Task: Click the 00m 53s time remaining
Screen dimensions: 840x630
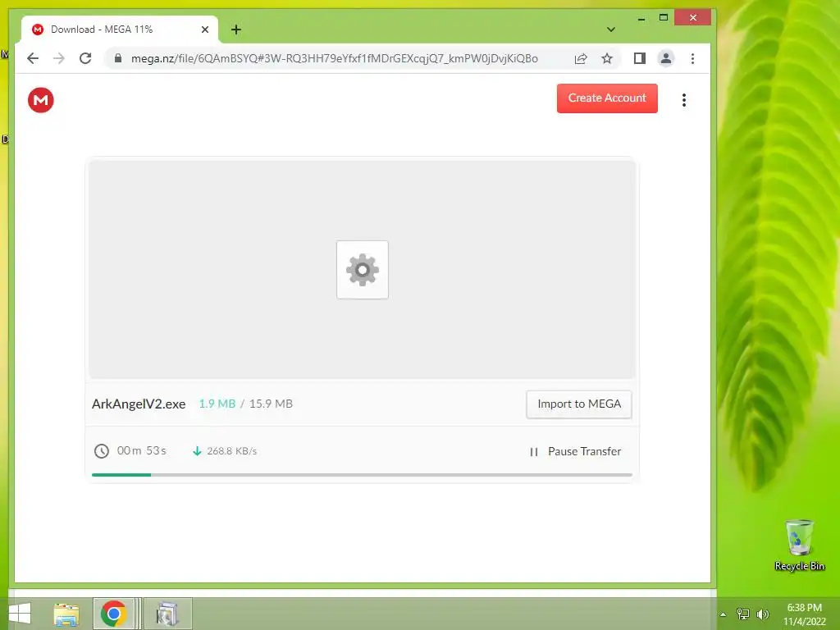Action: [142, 451]
